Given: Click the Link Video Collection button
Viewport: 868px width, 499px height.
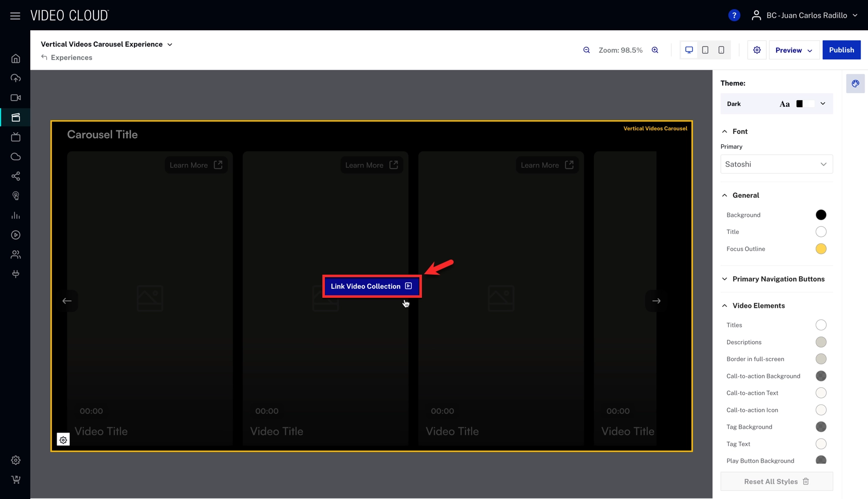Looking at the screenshot, I should (x=372, y=286).
